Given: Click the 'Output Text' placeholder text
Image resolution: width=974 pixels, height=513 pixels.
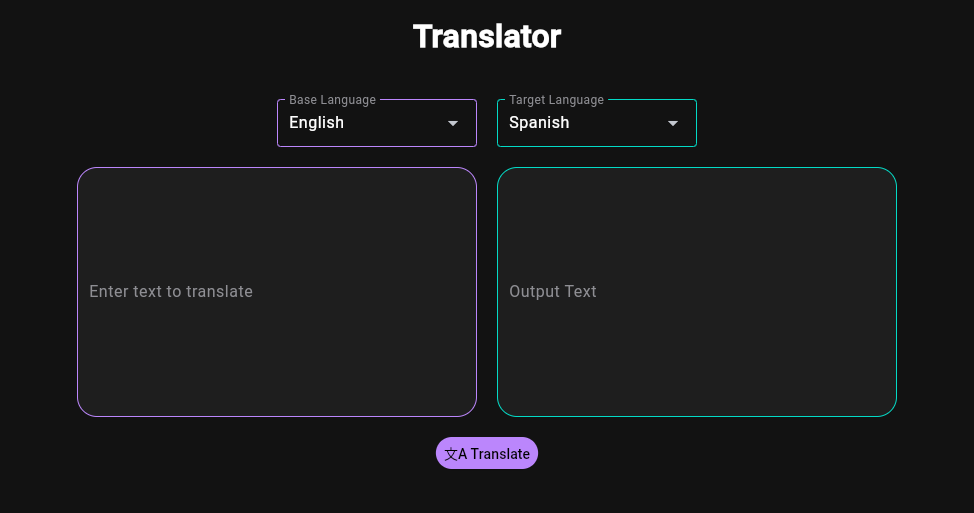Looking at the screenshot, I should 553,292.
